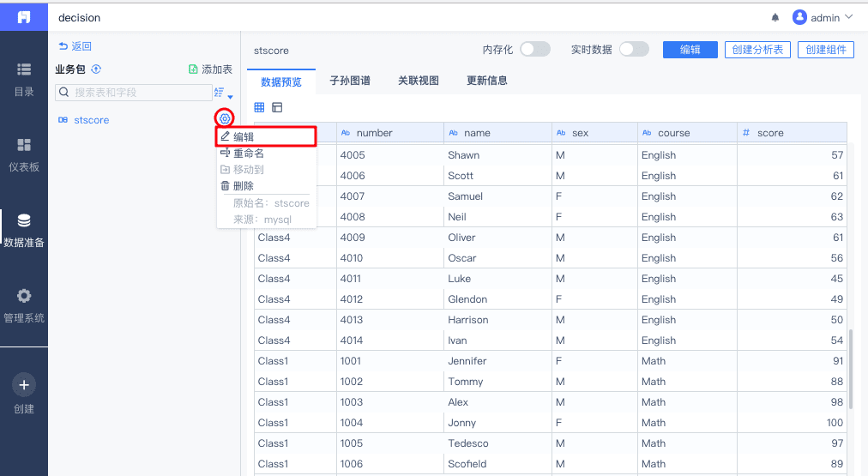Image resolution: width=868 pixels, height=476 pixels.
Task: Click the number column type icon
Action: [346, 133]
